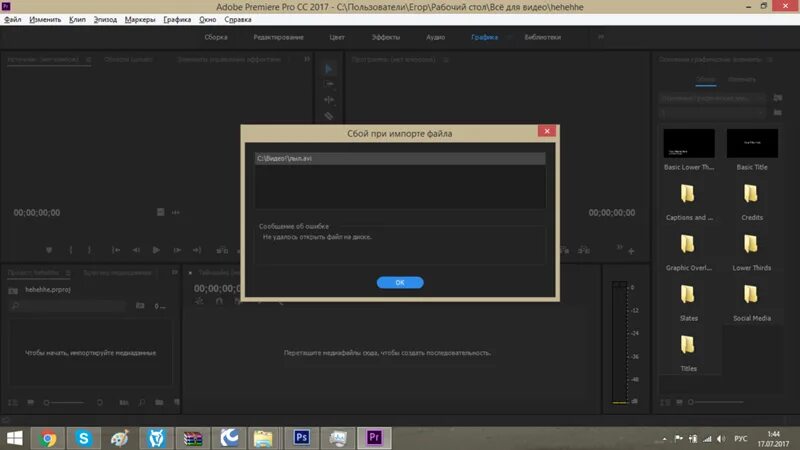Open the Basic Title template thumbnail
The image size is (800, 450).
tap(752, 143)
